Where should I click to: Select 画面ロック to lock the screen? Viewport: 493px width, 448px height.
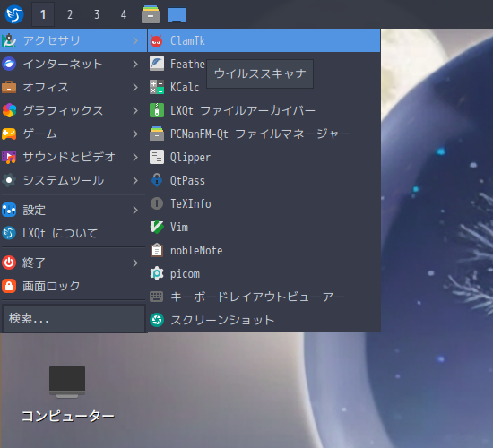pyautogui.click(x=74, y=286)
